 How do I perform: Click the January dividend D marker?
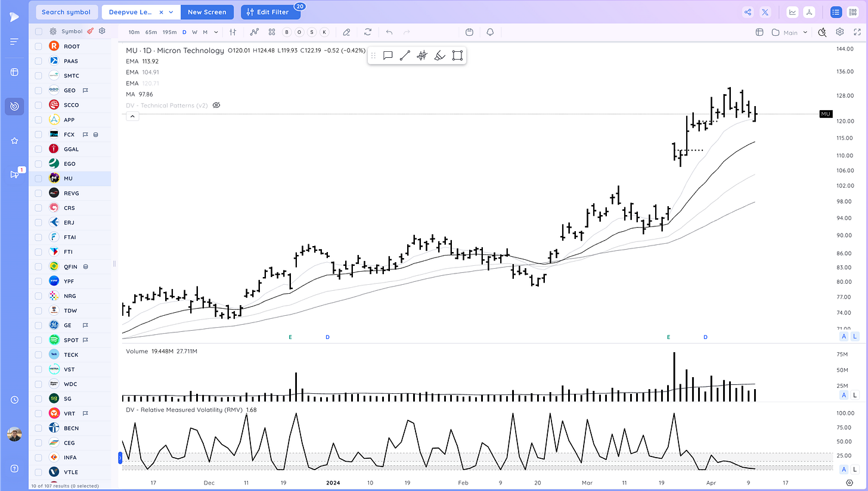click(327, 337)
